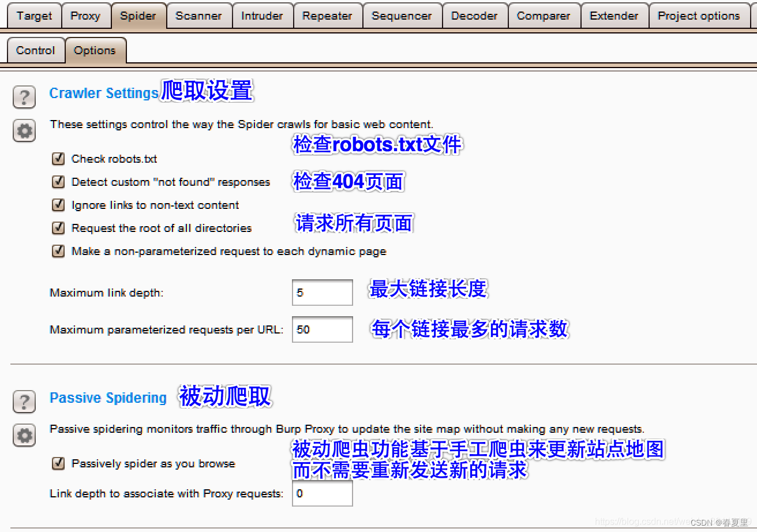
Task: Click the "Maximum link depth:" label
Action: 107,293
